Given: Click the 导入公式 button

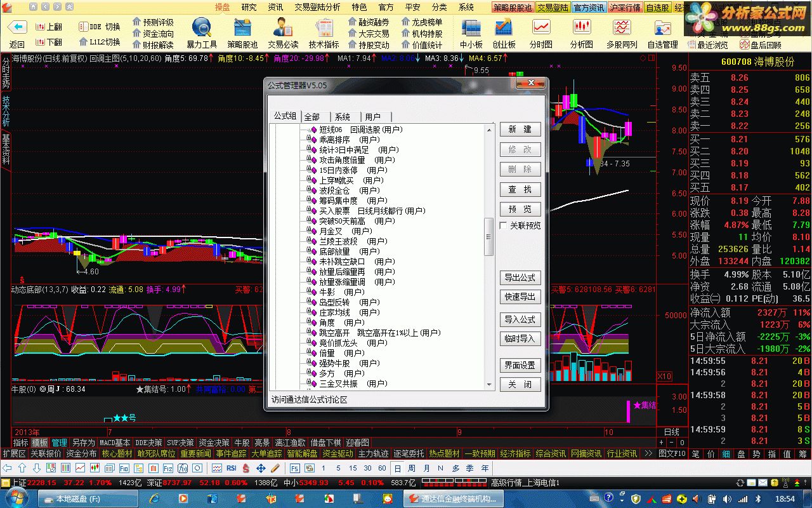Looking at the screenshot, I should (x=520, y=319).
